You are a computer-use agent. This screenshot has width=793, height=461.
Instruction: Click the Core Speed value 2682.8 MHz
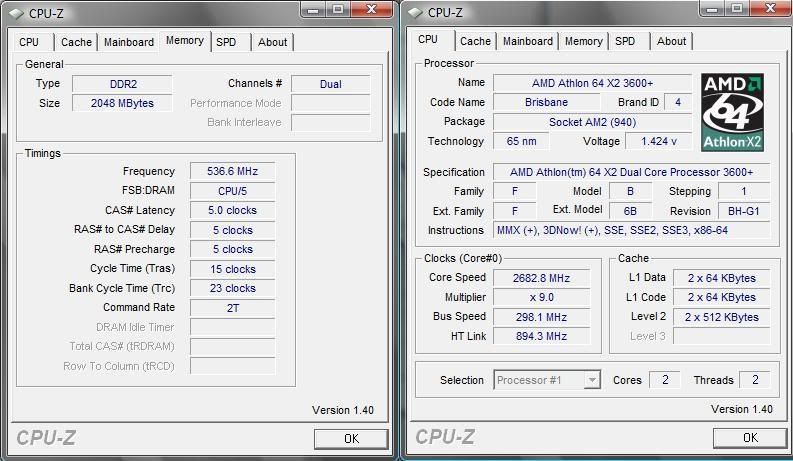541,278
